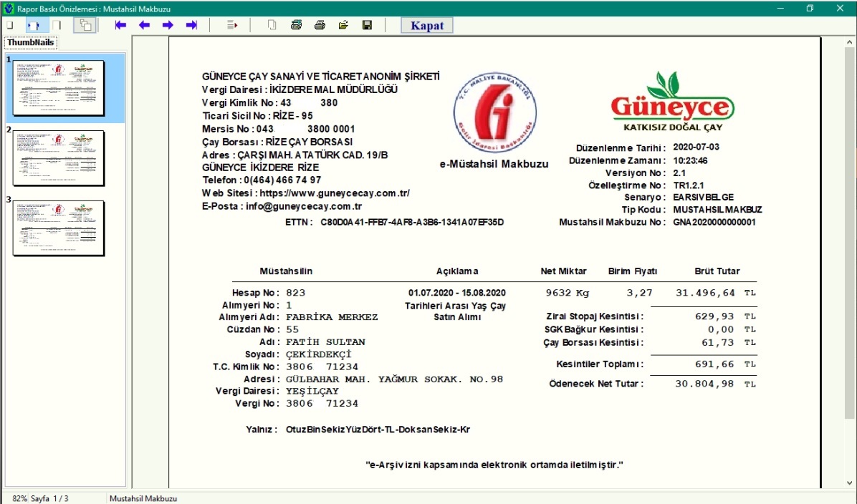857x504 pixels.
Task: Select page 3 thumbnail
Action: 59,228
